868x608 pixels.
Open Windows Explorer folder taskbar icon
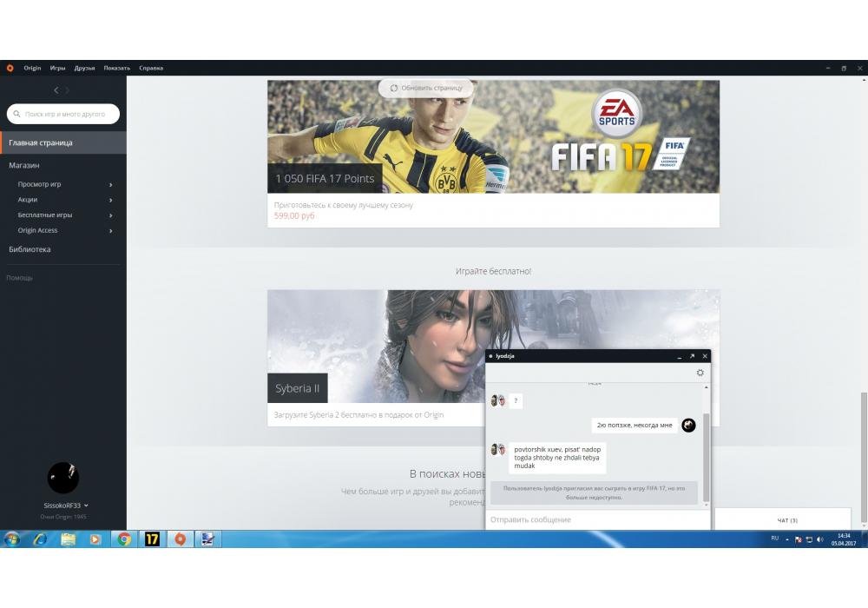pos(68,539)
